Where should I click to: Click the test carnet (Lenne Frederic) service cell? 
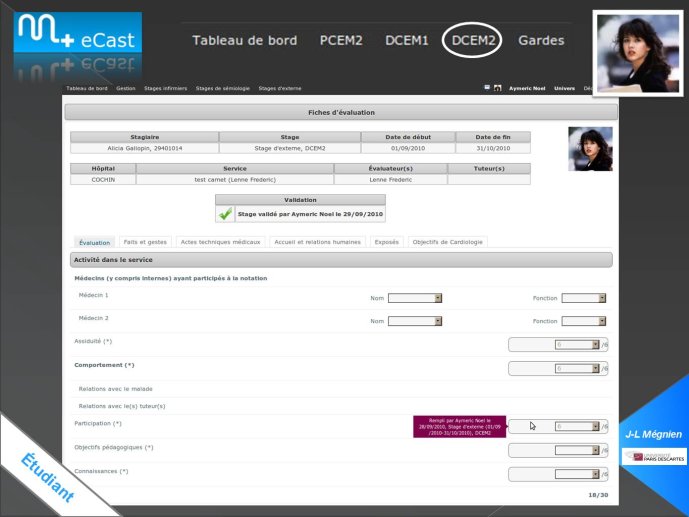coord(235,180)
